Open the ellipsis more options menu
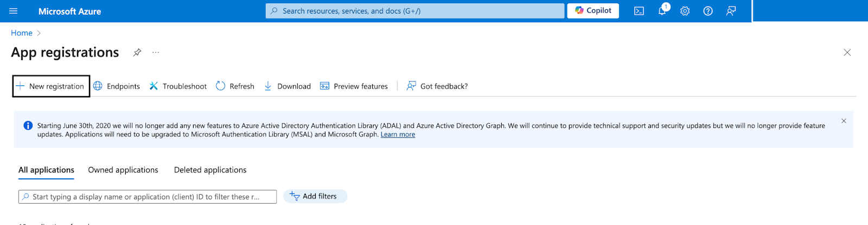The image size is (868, 225). 156,52
